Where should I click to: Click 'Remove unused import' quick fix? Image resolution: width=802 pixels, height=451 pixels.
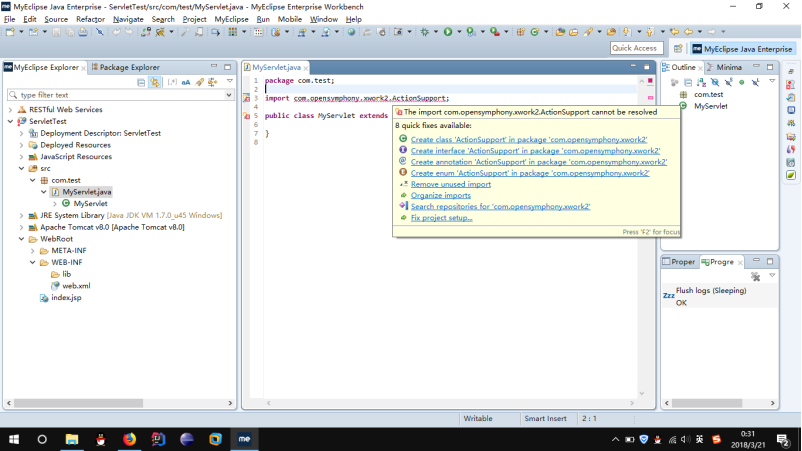coord(450,184)
